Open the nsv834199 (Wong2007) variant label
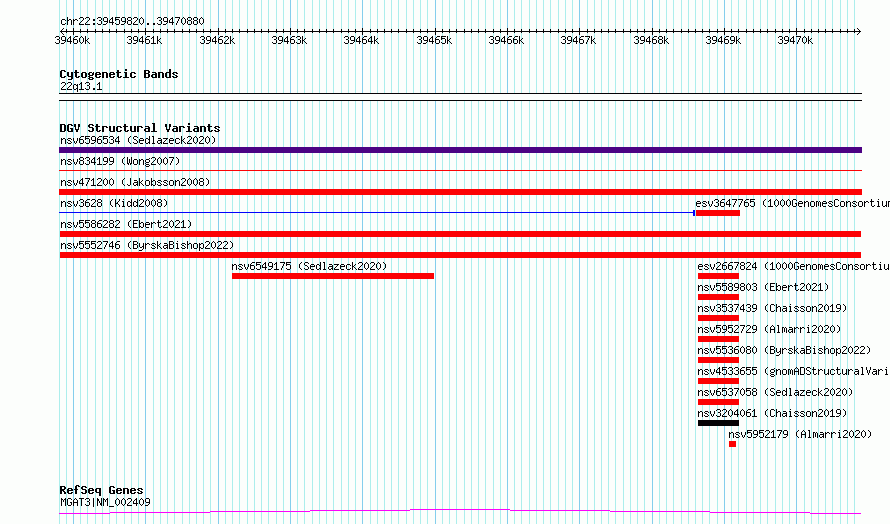This screenshot has height=524, width=890. click(x=120, y=161)
